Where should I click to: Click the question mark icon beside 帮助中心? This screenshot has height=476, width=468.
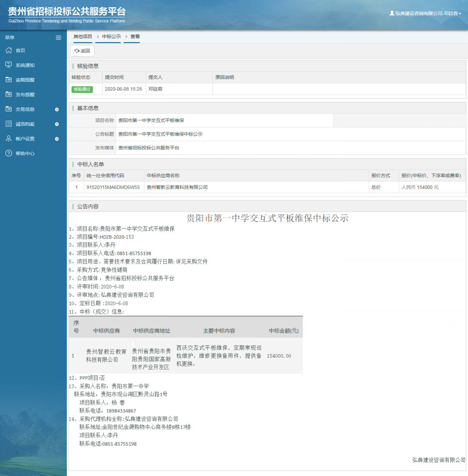(9, 153)
